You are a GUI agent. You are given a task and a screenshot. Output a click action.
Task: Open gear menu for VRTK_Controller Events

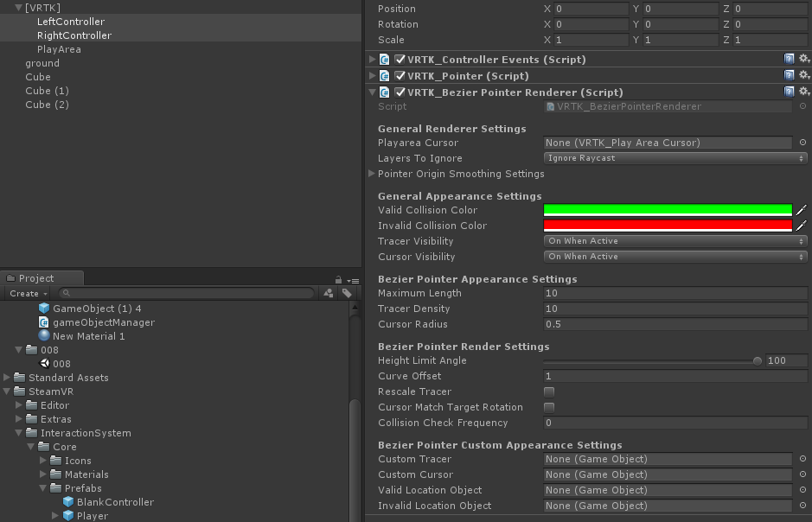click(x=803, y=59)
